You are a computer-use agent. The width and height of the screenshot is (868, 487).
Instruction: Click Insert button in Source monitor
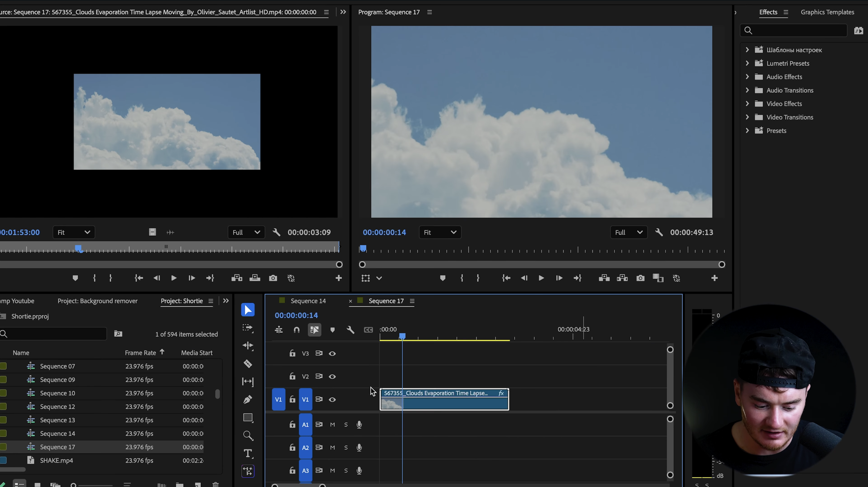236,278
